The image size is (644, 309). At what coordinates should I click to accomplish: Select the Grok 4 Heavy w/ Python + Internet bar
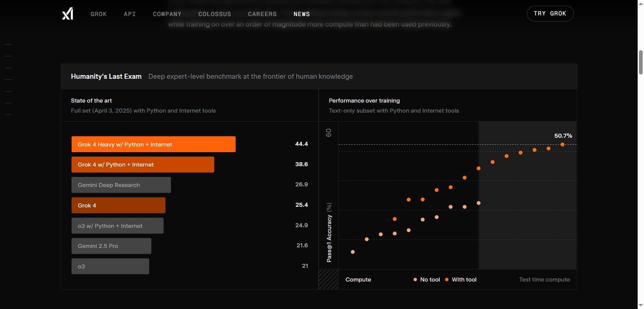pyautogui.click(x=153, y=144)
